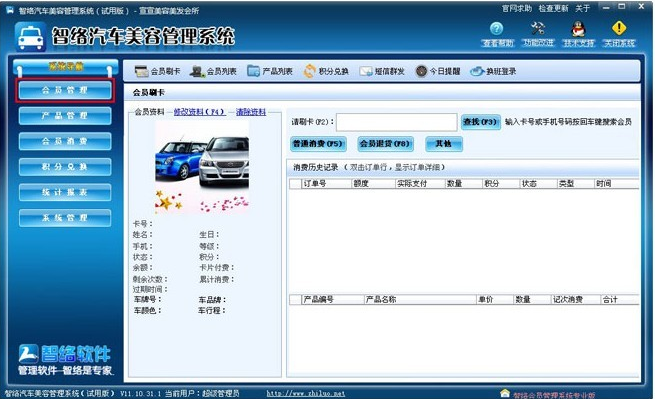Click 换班登录 toolbar item
This screenshot has height=399, width=655.
(493, 71)
